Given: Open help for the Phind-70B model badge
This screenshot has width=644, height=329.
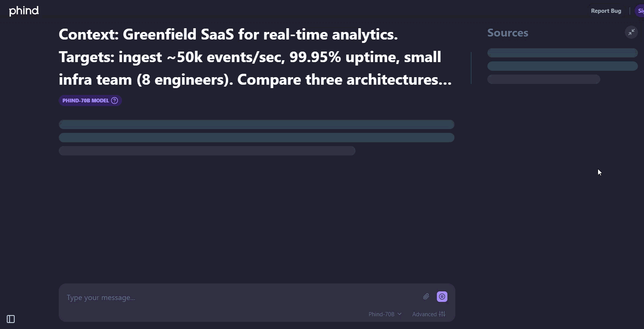Looking at the screenshot, I should click(x=114, y=101).
